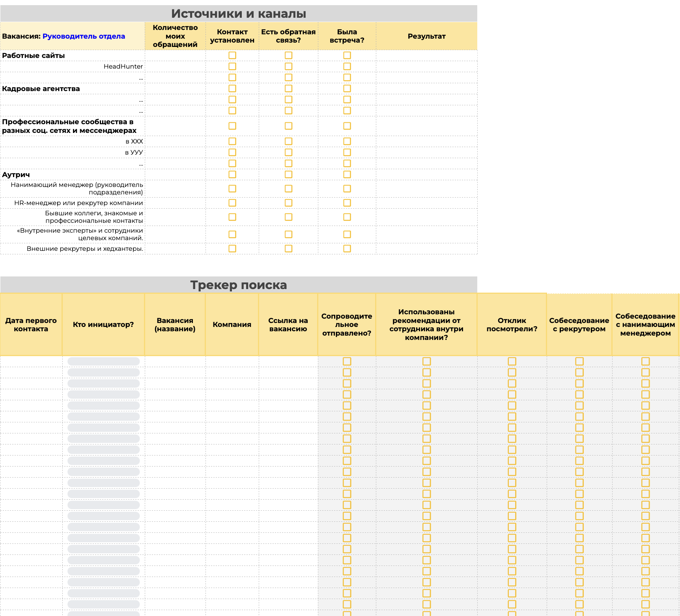Check first 'Отклик посмотрели?' checkbox
The width and height of the screenshot is (680, 616).
tap(512, 361)
